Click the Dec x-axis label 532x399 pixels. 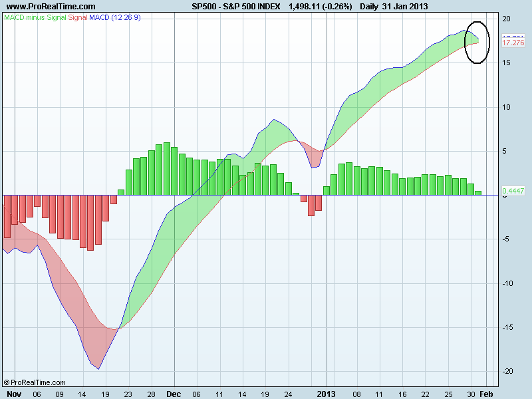coord(174,394)
